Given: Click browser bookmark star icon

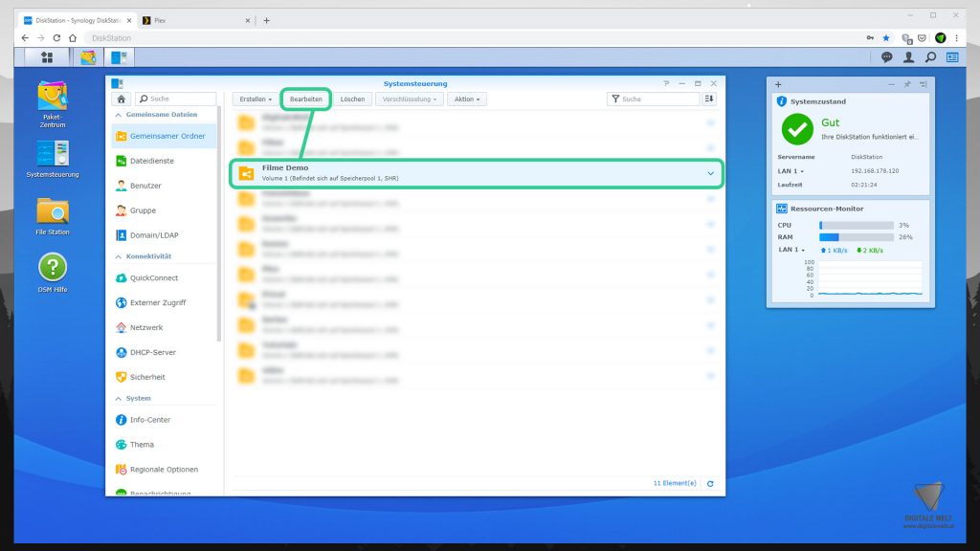Looking at the screenshot, I should (x=886, y=38).
